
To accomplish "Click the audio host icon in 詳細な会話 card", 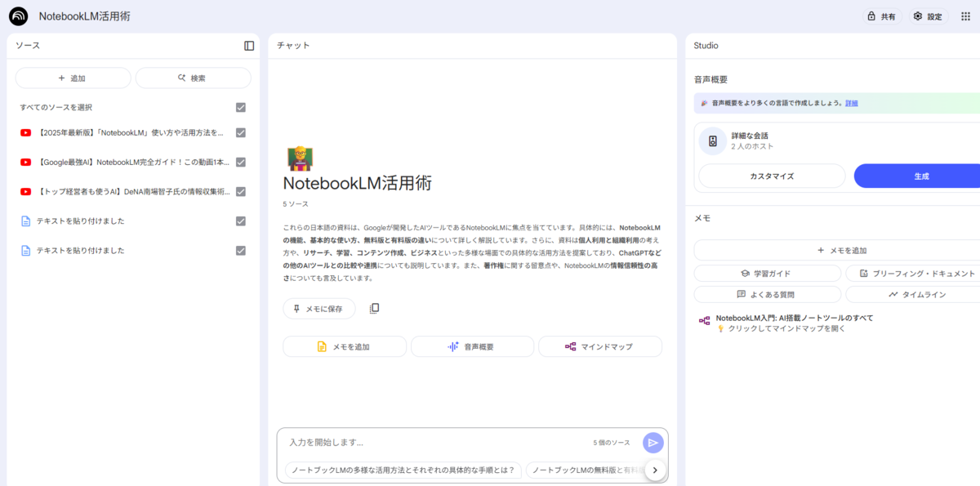I will (x=713, y=140).
